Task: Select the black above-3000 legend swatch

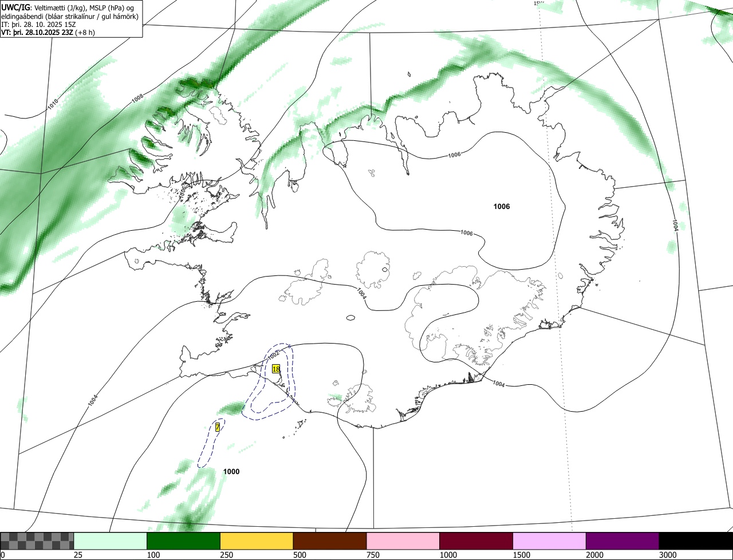Action: pos(696,541)
